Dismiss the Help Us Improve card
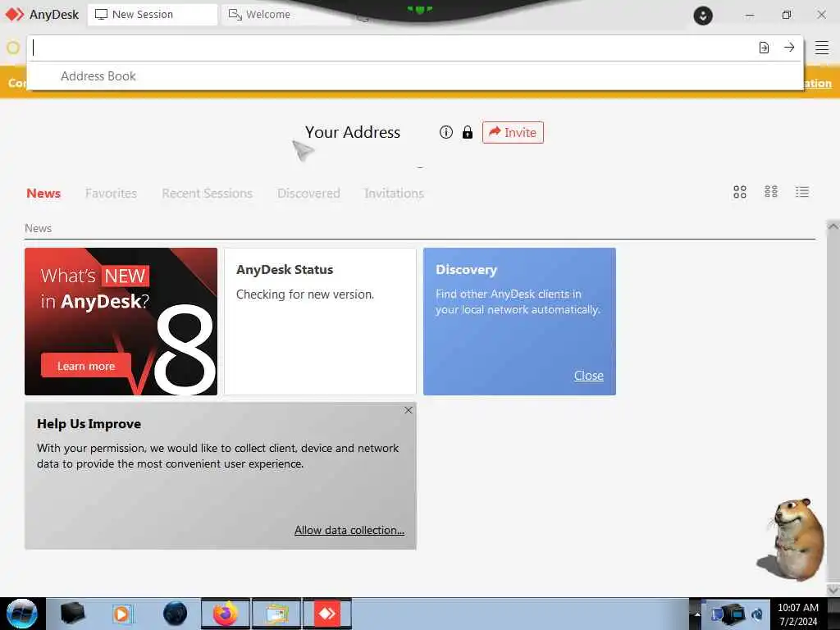 [409, 410]
